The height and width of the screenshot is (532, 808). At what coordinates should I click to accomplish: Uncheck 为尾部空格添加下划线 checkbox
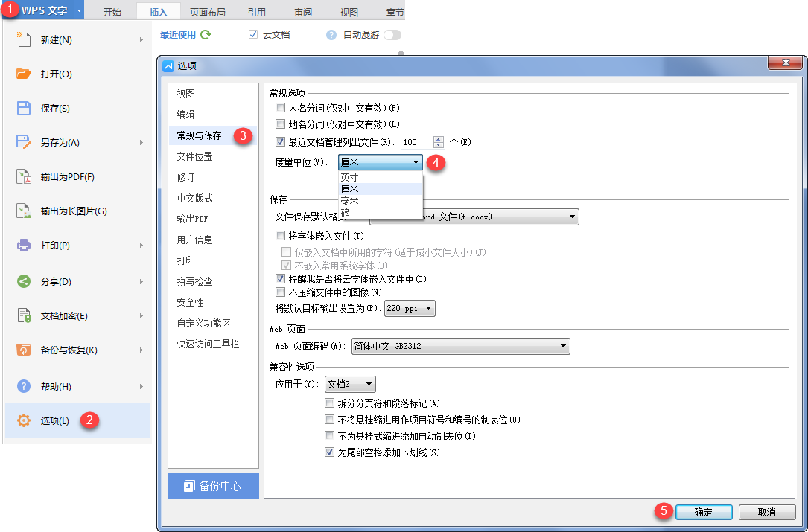point(329,452)
